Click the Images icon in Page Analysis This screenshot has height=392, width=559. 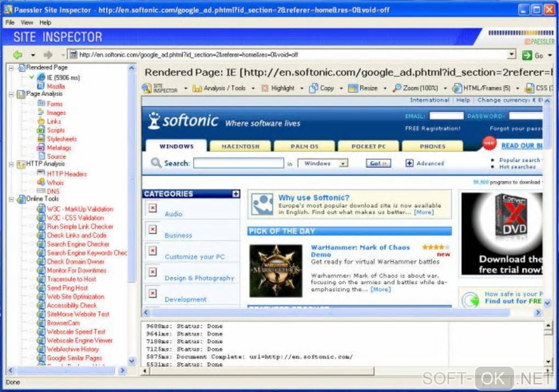(41, 112)
